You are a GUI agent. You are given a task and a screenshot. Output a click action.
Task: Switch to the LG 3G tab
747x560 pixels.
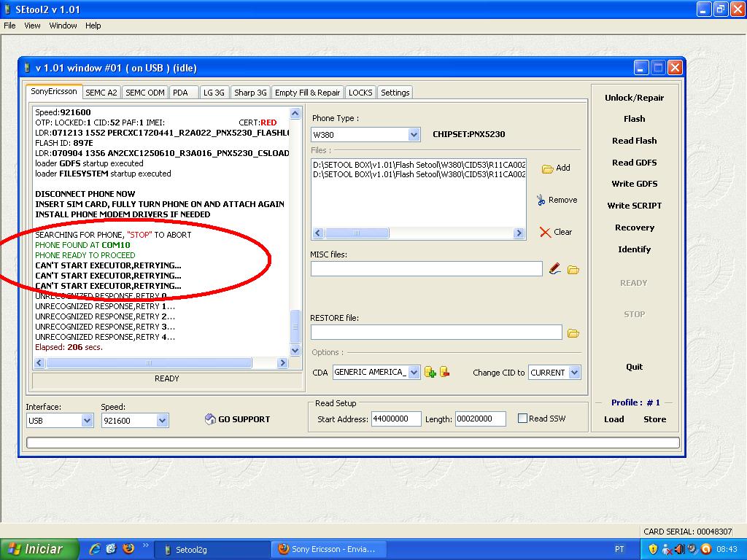(x=214, y=93)
